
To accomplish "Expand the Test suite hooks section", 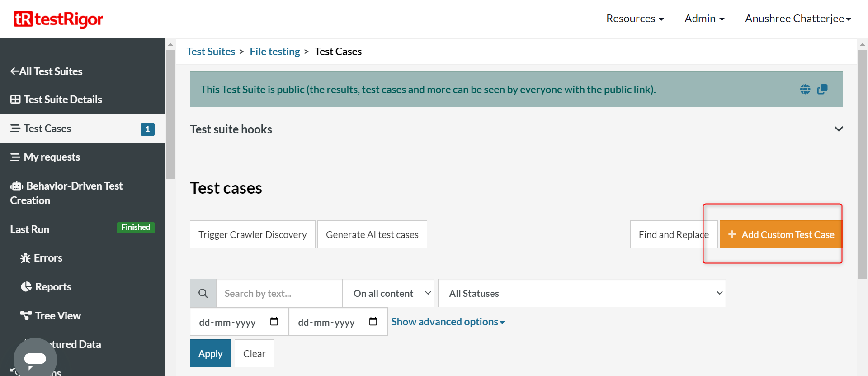I will [x=838, y=129].
